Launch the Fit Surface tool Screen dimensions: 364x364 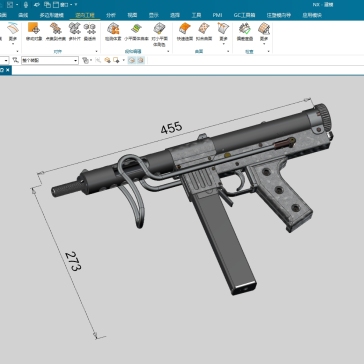click(204, 32)
